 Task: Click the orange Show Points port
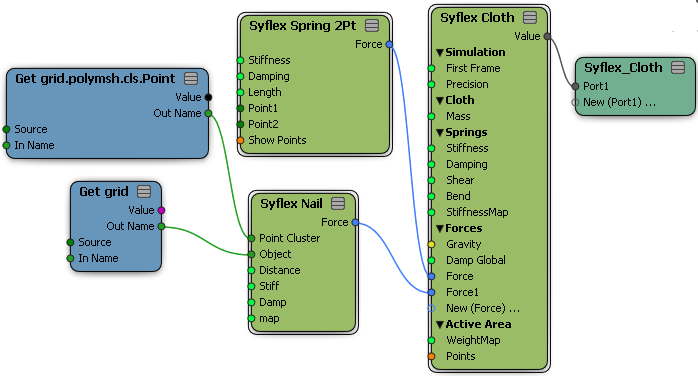click(240, 141)
